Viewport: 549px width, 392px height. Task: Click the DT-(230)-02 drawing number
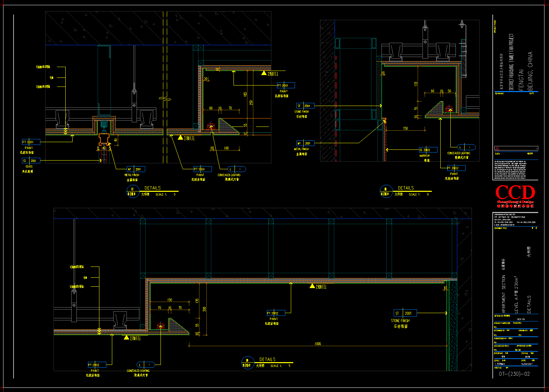[x=514, y=374]
